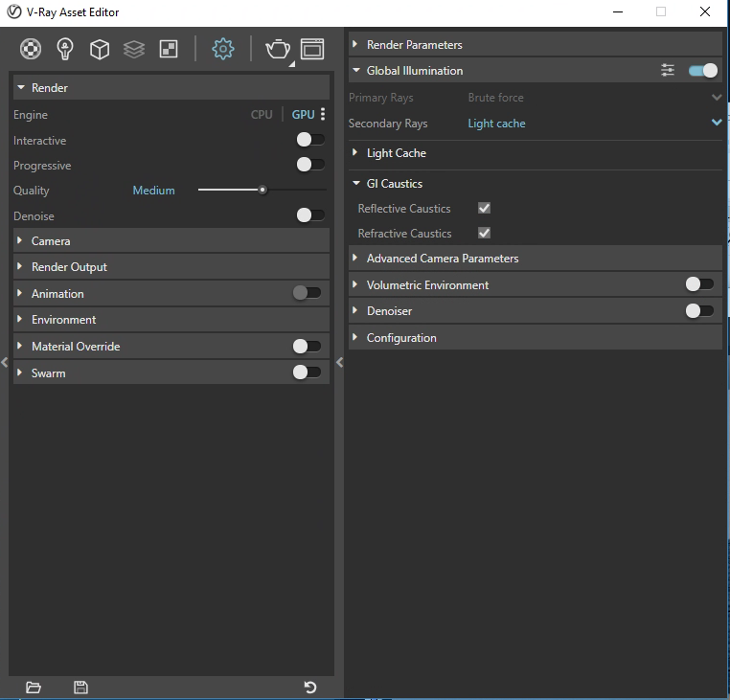Enable the Volumetric Environment switch

(699, 283)
